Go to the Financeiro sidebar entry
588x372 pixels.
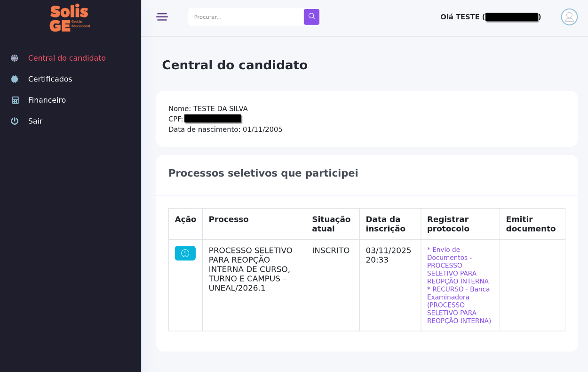click(x=47, y=100)
